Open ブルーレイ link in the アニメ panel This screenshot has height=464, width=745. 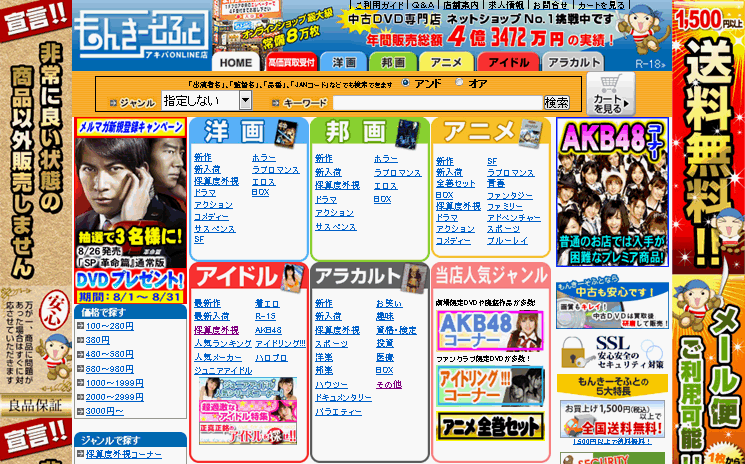pos(507,241)
